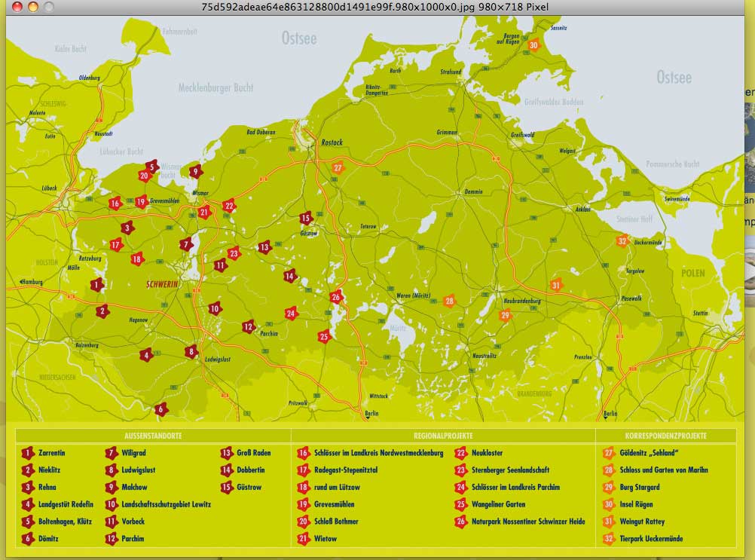The image size is (755, 560).
Task: Click red map marker 15 near Güstrow
Action: tap(305, 219)
